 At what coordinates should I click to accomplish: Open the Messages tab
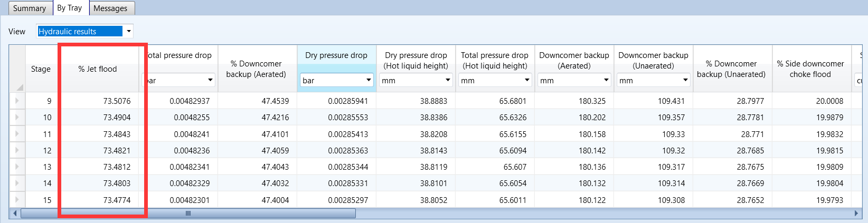coord(110,8)
